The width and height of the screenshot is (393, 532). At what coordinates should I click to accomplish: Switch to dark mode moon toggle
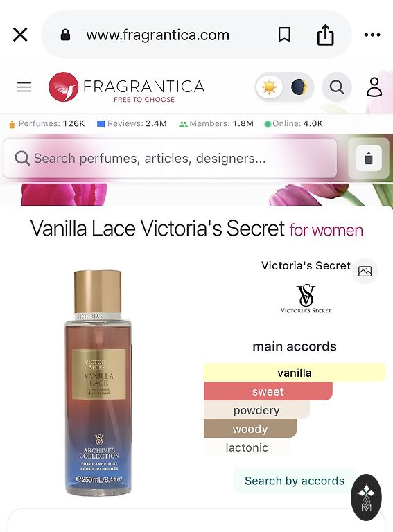click(299, 87)
